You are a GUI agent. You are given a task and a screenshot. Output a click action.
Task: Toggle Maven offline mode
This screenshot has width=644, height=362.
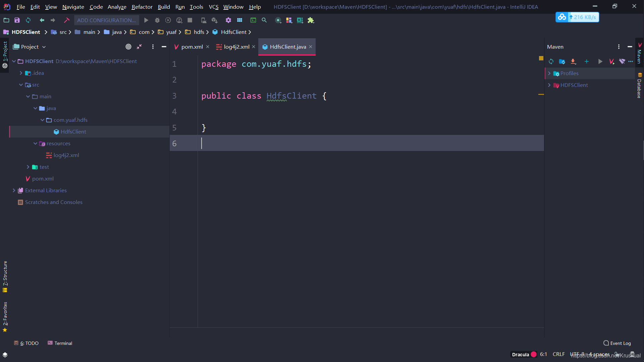click(x=622, y=61)
